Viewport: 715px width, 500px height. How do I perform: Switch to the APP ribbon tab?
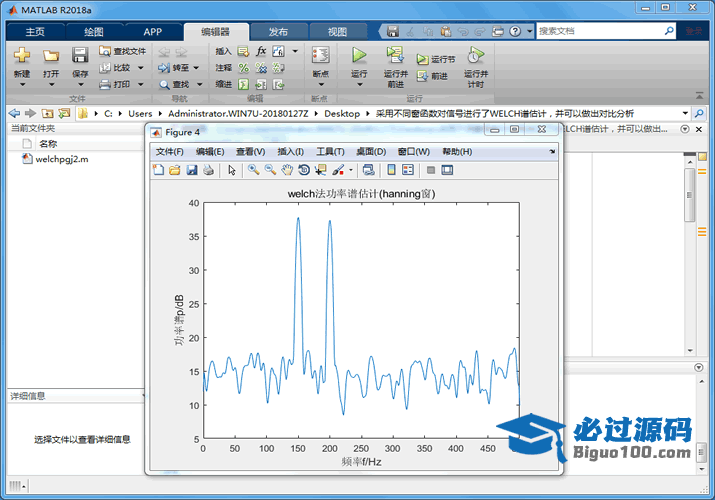click(x=153, y=32)
